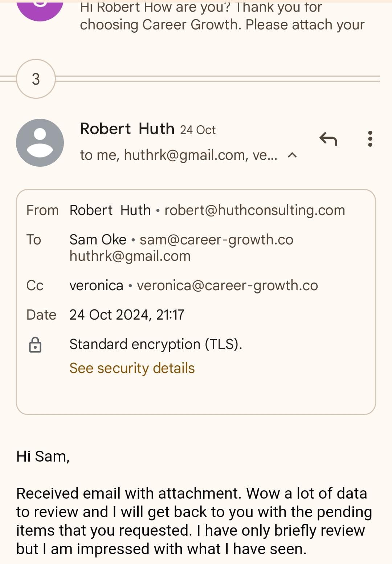Viewport: 392px width, 564px height.
Task: Open the collapsed "Hi Robert How are you" message
Action: [222, 16]
